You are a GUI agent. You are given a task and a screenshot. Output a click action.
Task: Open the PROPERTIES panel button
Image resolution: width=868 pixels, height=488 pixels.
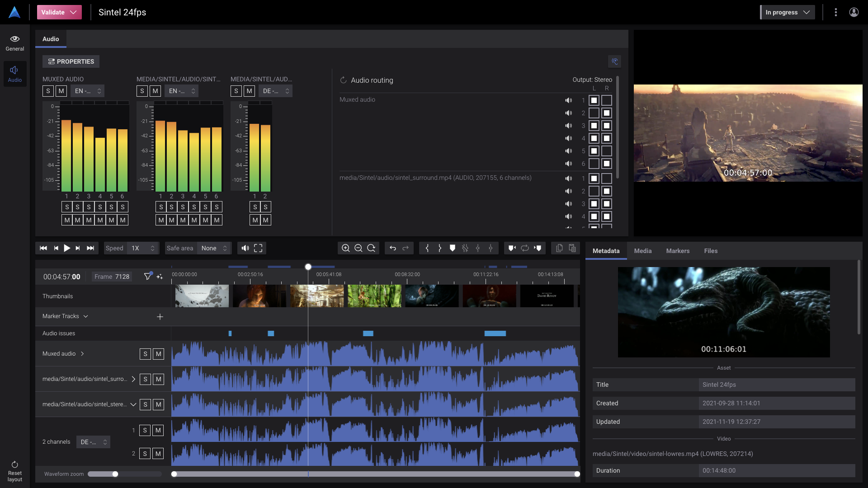tap(71, 61)
